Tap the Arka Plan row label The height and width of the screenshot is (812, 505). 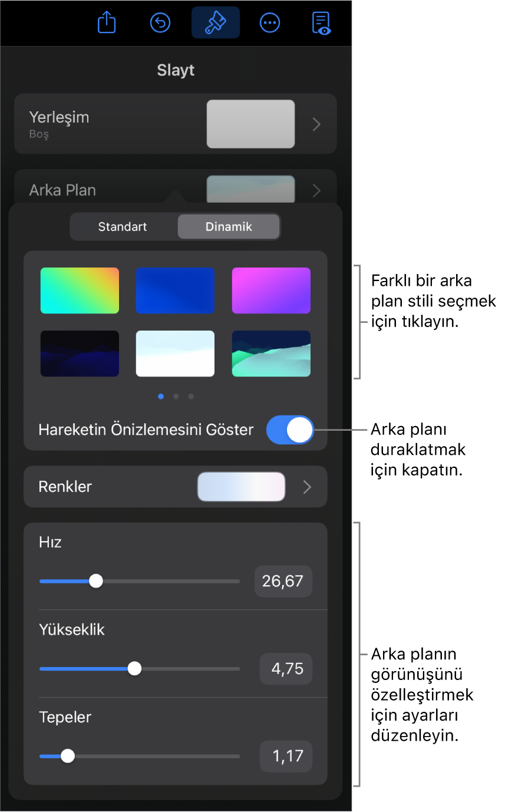62,190
